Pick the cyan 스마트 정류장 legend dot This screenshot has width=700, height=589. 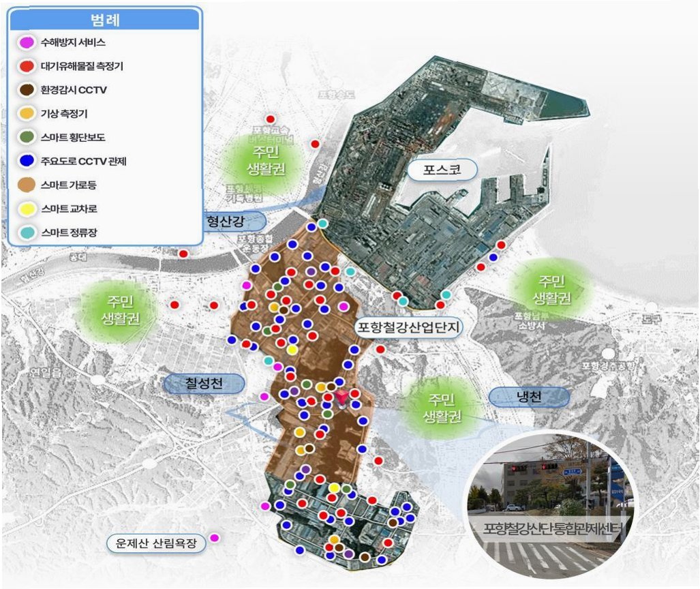point(27,232)
